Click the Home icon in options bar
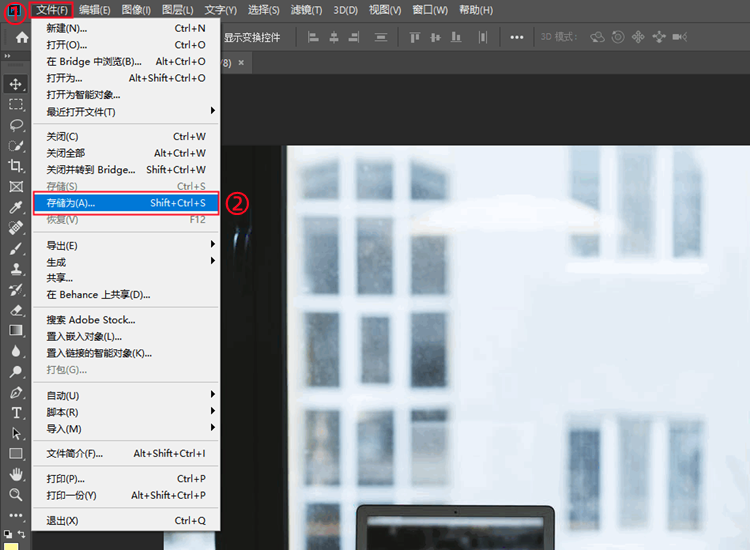This screenshot has width=750, height=550. pyautogui.click(x=21, y=37)
